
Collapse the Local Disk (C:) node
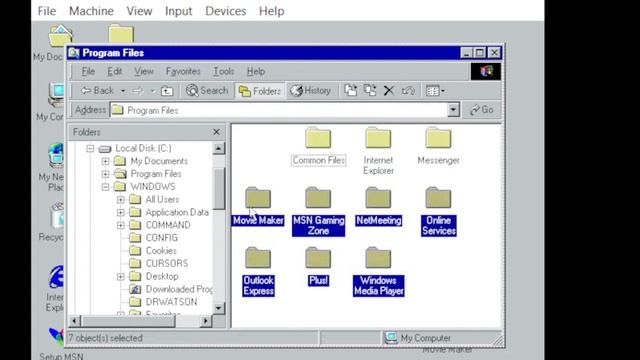coord(90,148)
